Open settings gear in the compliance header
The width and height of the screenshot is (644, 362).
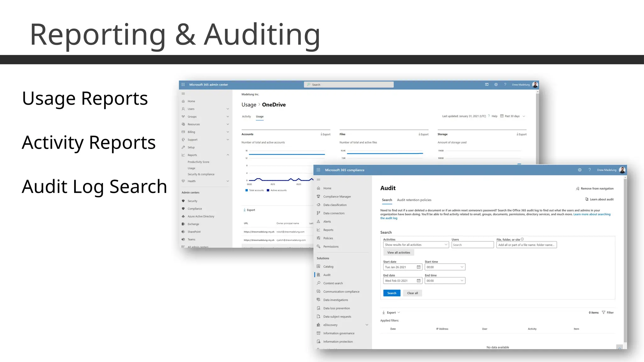click(x=580, y=170)
